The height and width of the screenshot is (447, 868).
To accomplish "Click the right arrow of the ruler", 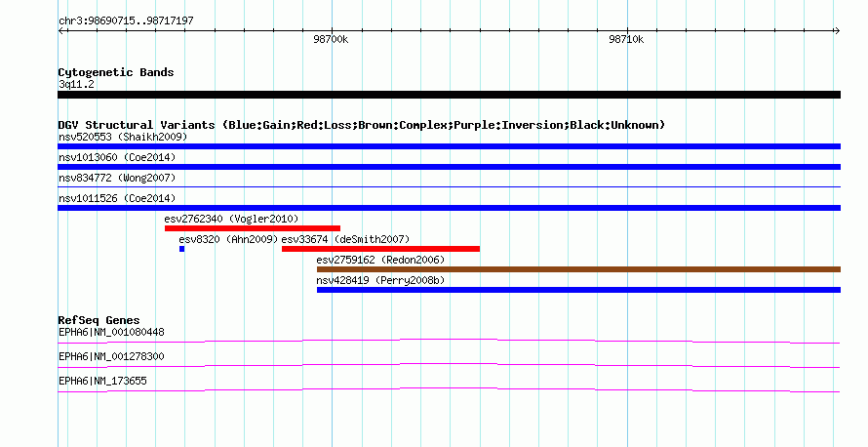I will [837, 30].
